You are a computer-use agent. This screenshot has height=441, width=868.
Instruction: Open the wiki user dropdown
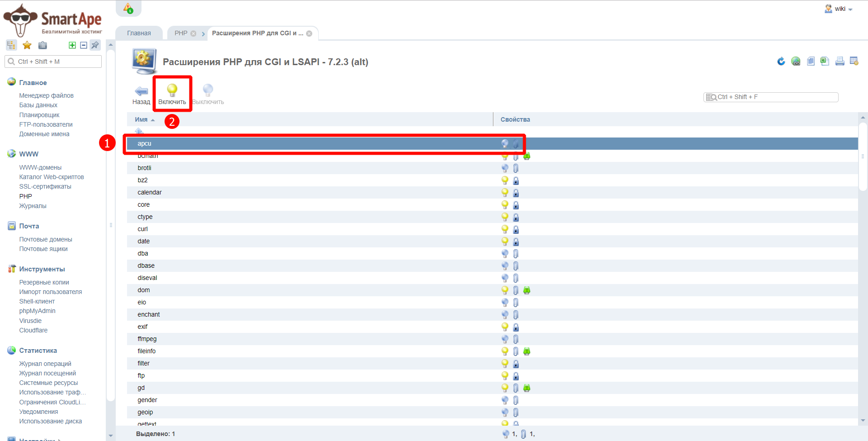coord(840,9)
